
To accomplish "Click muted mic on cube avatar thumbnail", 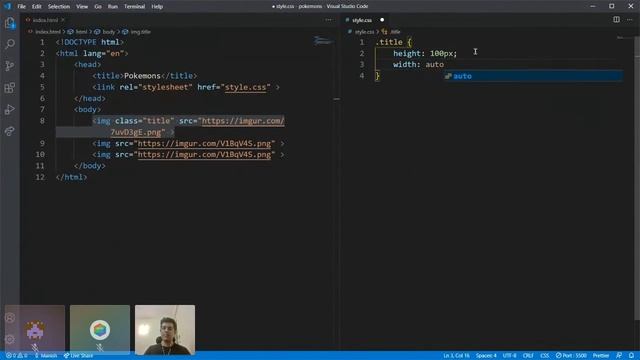I will click(x=100, y=348).
